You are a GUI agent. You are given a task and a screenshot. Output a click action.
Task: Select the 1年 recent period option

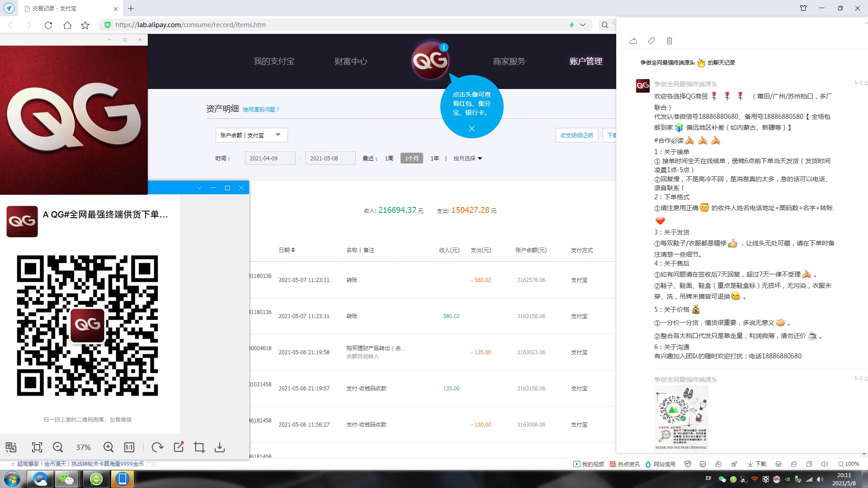435,159
